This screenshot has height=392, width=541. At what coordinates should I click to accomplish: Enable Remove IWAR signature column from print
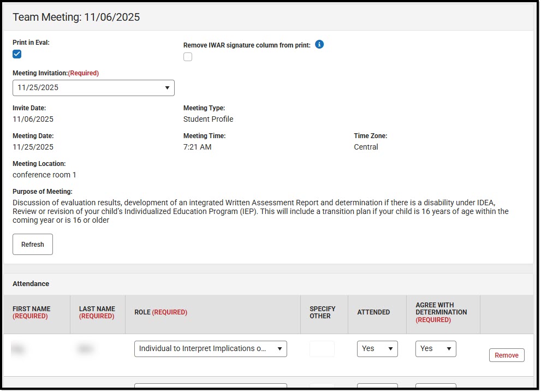(x=188, y=56)
